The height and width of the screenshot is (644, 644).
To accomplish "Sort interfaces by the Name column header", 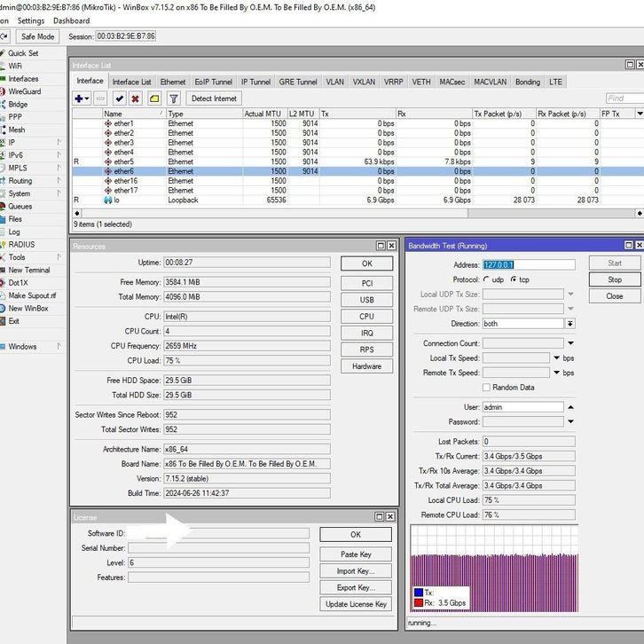I will 133,114.
